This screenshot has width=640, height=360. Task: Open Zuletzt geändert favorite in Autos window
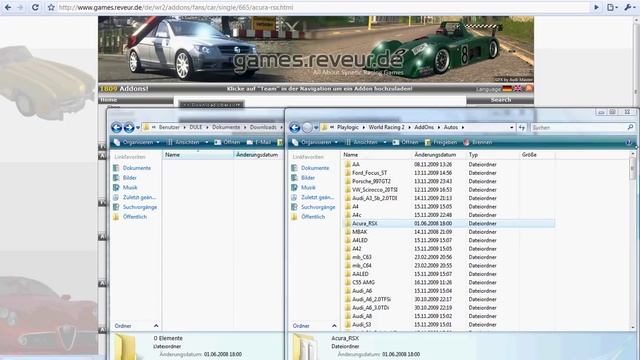(313, 198)
